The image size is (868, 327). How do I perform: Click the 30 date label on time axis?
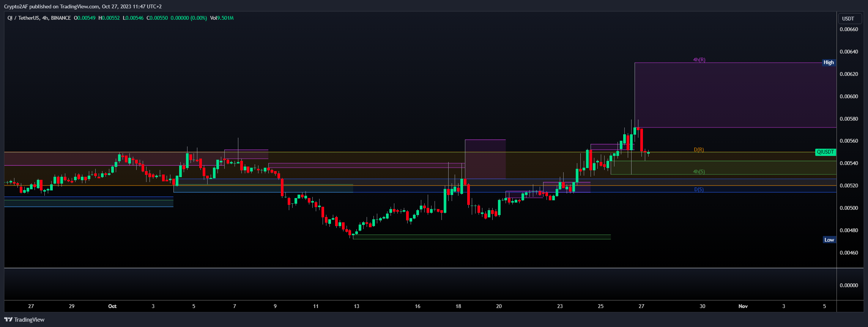pos(703,306)
